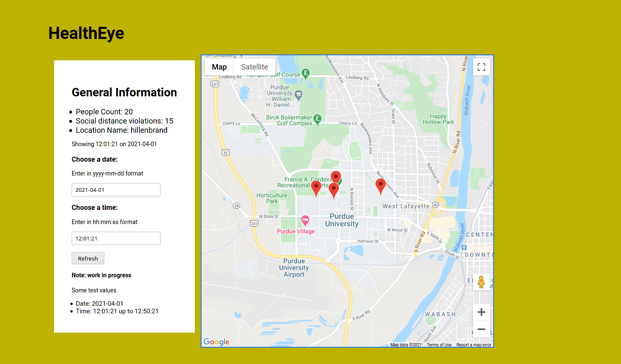Click the Purdue University William H. Daniel pin
621x364 pixels.
(298, 95)
